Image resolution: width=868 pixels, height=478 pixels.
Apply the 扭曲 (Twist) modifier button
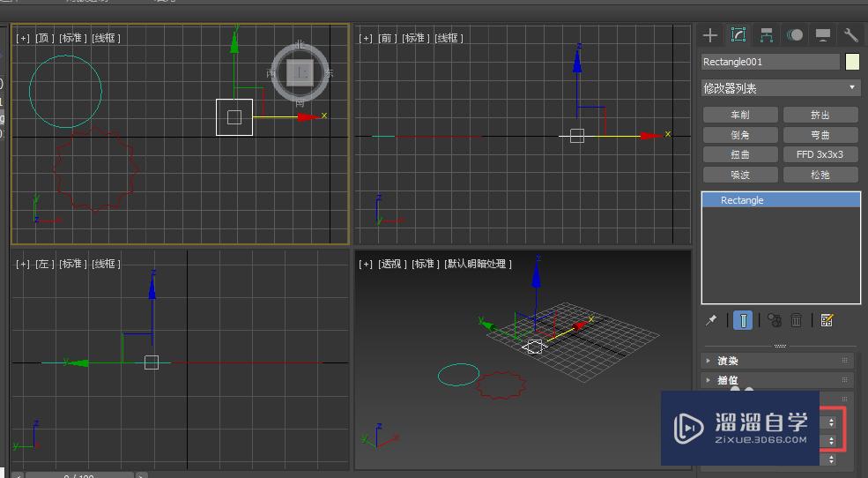pos(740,154)
